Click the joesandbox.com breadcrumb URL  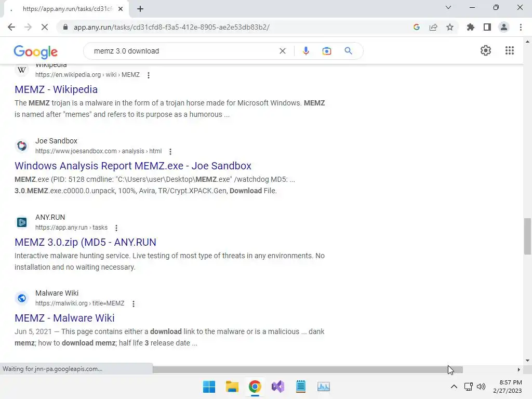(x=98, y=151)
